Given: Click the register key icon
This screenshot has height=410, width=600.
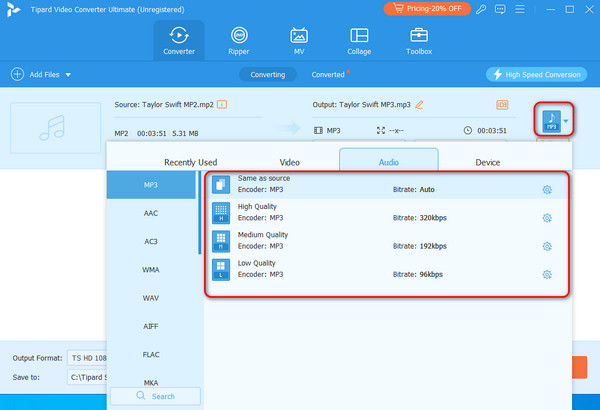Looking at the screenshot, I should click(x=481, y=9).
